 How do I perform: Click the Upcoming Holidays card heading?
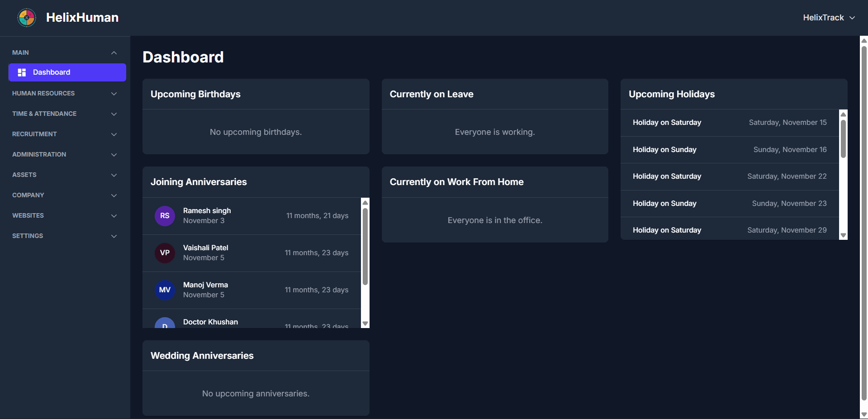point(672,94)
